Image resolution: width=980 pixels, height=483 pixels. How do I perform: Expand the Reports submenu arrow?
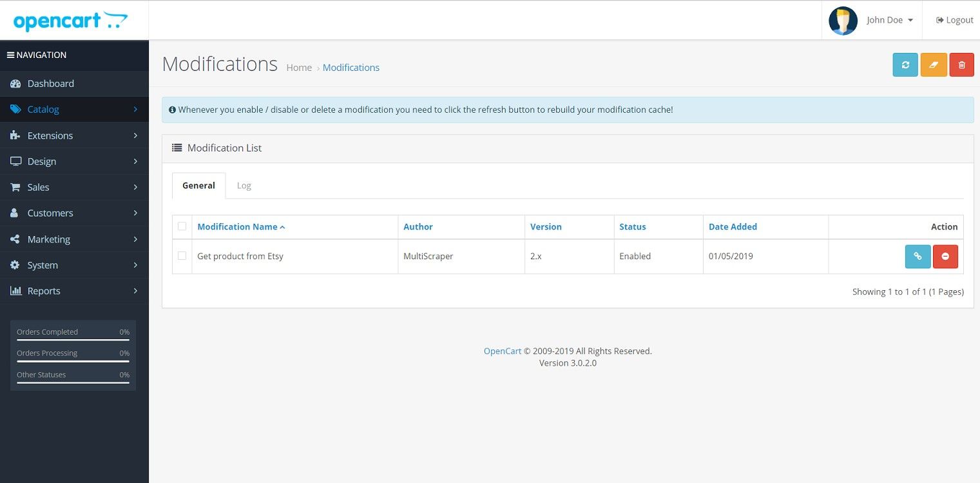tap(135, 291)
